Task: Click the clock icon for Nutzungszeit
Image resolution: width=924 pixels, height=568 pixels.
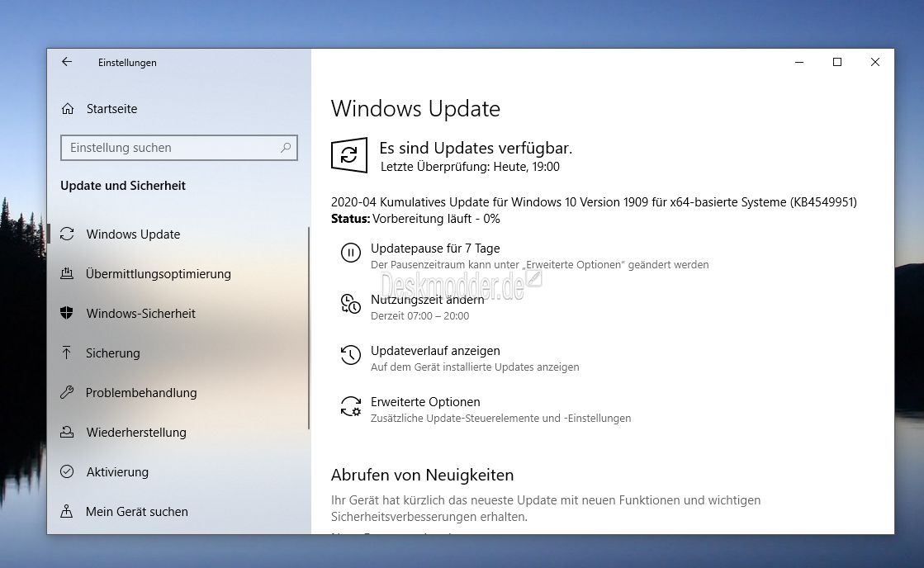Action: click(351, 304)
